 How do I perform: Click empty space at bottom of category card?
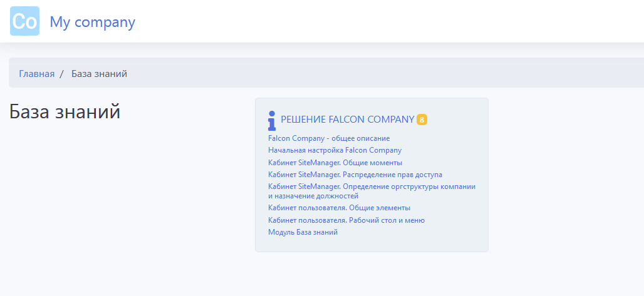(371, 244)
